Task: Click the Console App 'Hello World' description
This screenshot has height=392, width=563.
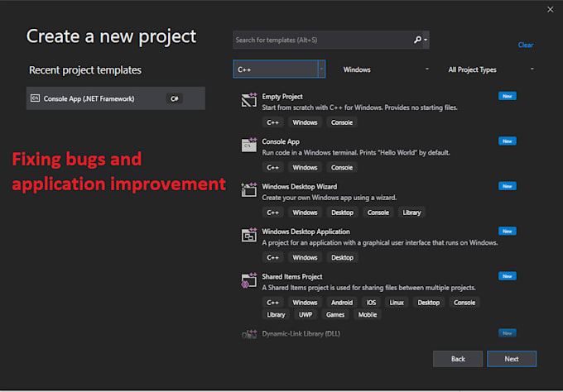Action: pyautogui.click(x=355, y=153)
